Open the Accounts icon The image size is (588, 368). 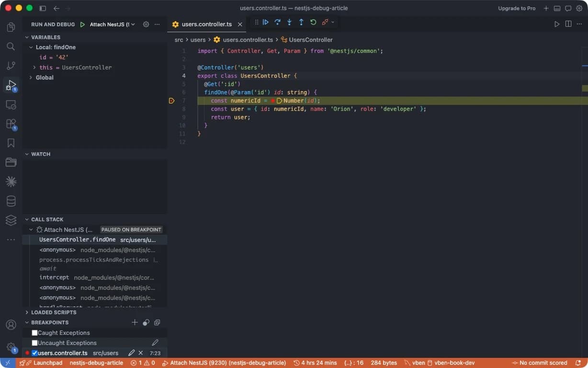[x=11, y=324]
